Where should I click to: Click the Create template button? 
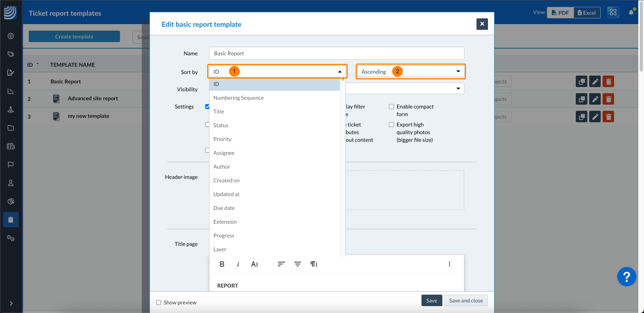coord(74,36)
